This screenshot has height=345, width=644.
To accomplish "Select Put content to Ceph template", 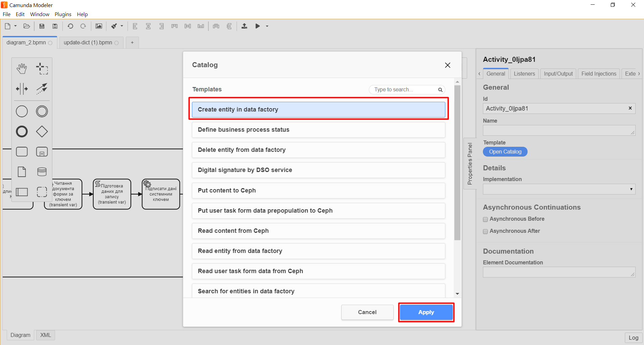I will pyautogui.click(x=318, y=190).
